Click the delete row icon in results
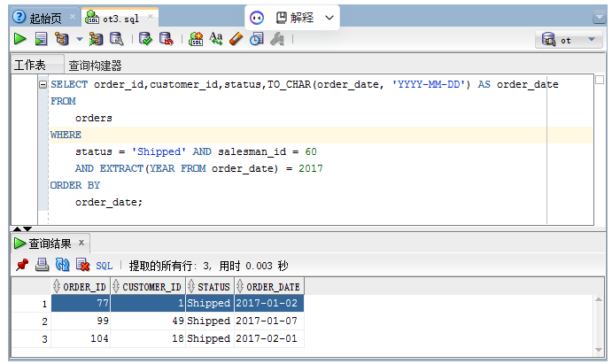The image size is (612, 364). (x=82, y=265)
